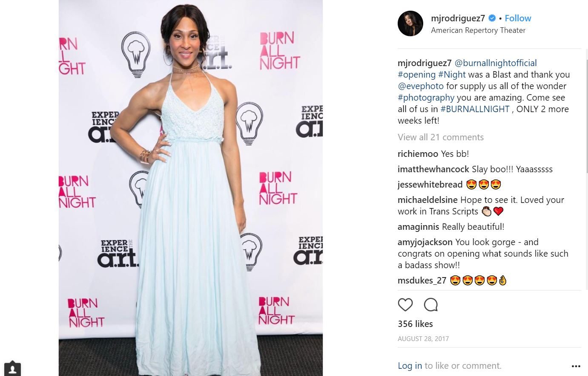The width and height of the screenshot is (588, 376).
Task: View the 356 likes list
Action: pos(415,324)
